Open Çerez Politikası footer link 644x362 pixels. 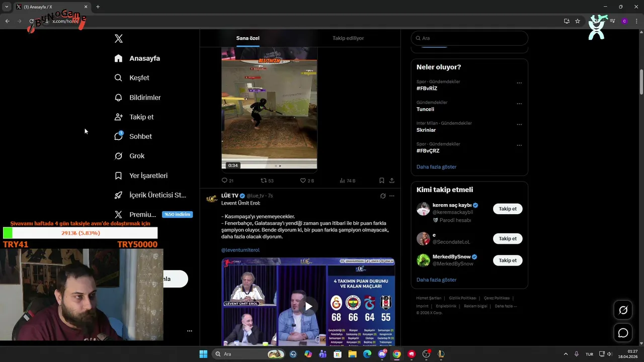(497, 298)
